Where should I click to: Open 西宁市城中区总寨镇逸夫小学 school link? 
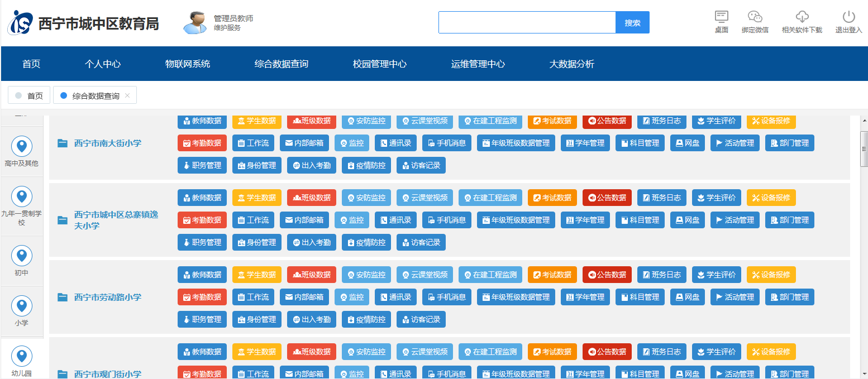pyautogui.click(x=116, y=220)
